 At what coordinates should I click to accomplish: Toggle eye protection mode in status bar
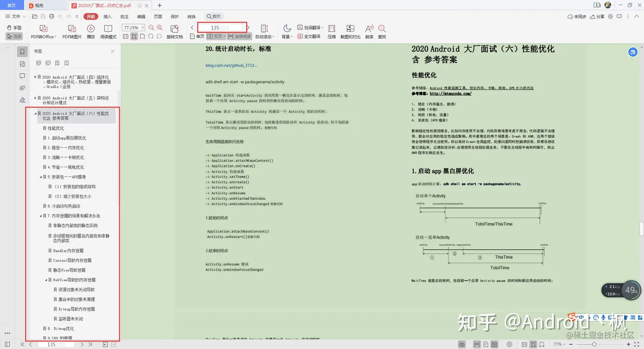tap(462, 344)
